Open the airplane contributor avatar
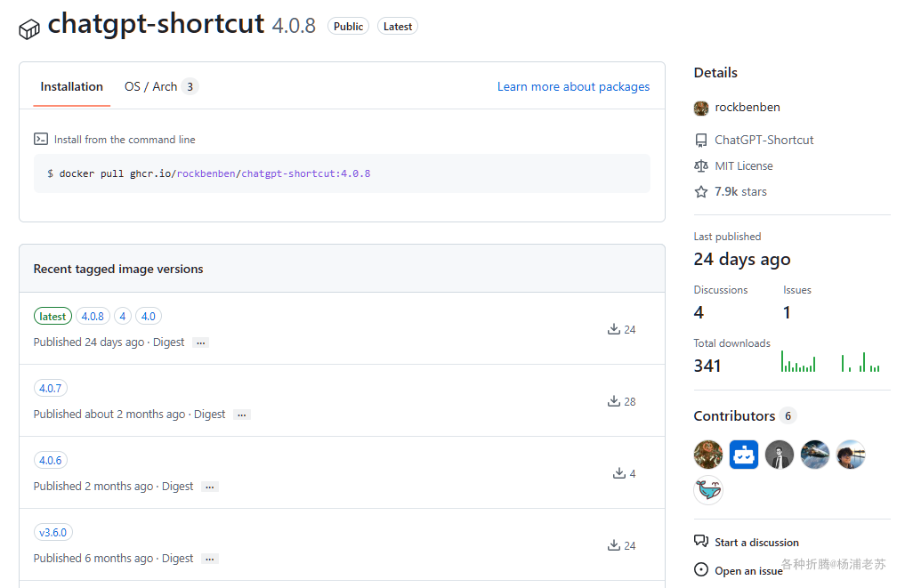 [x=815, y=455]
